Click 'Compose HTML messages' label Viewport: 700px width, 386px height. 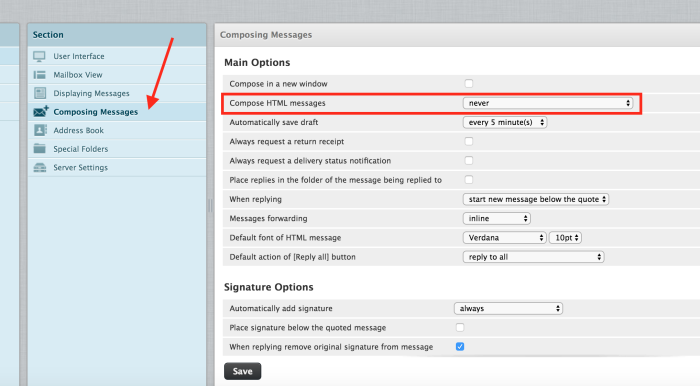[277, 103]
